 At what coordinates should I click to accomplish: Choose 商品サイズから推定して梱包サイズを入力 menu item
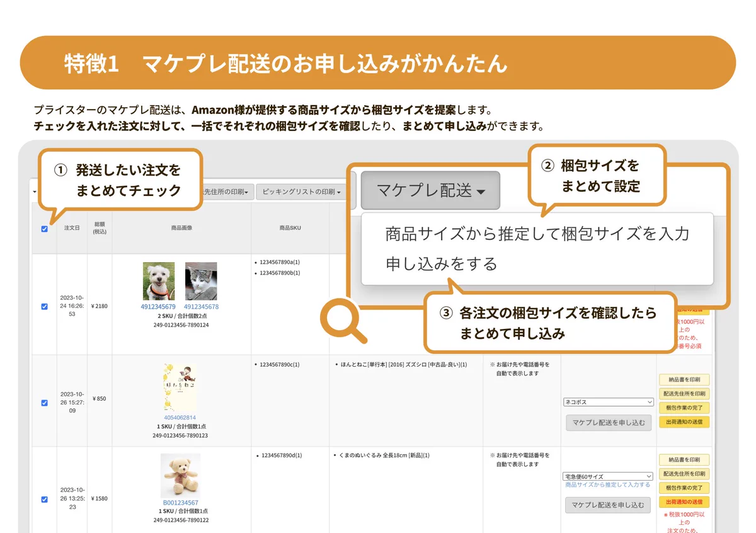(537, 234)
